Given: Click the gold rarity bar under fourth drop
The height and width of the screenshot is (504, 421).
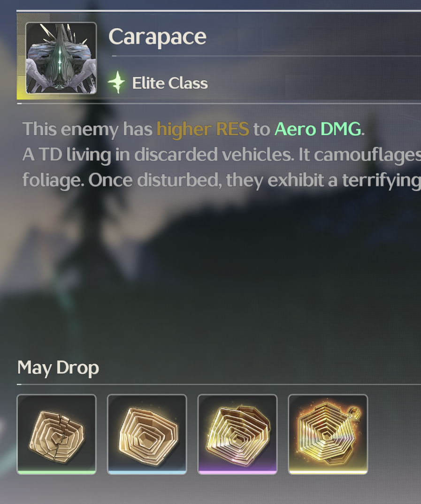Looking at the screenshot, I should point(328,472).
